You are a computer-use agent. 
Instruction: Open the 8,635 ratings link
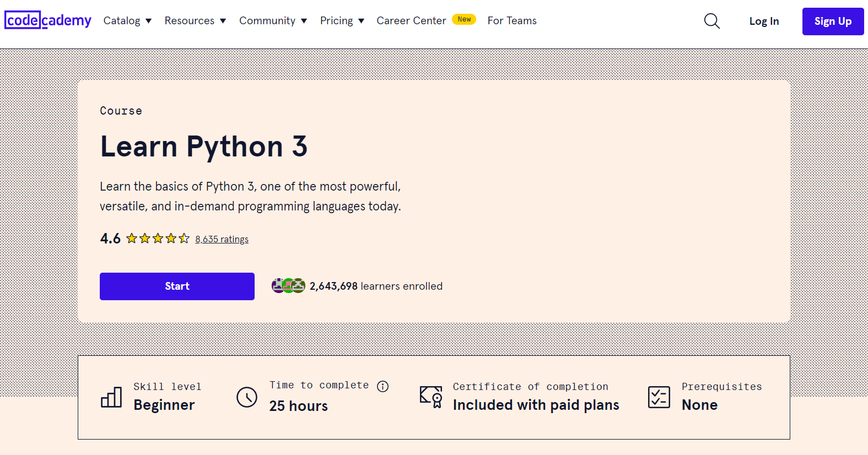[222, 239]
